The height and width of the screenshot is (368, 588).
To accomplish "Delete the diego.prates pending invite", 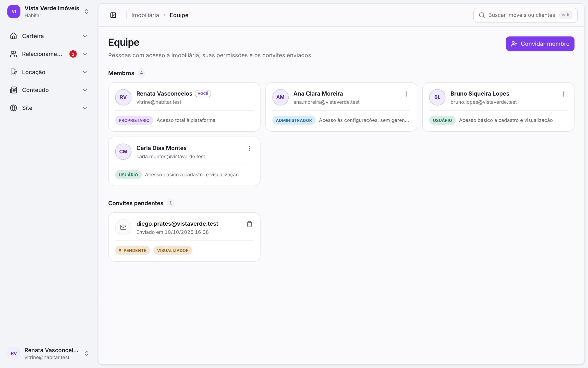I will (x=249, y=224).
